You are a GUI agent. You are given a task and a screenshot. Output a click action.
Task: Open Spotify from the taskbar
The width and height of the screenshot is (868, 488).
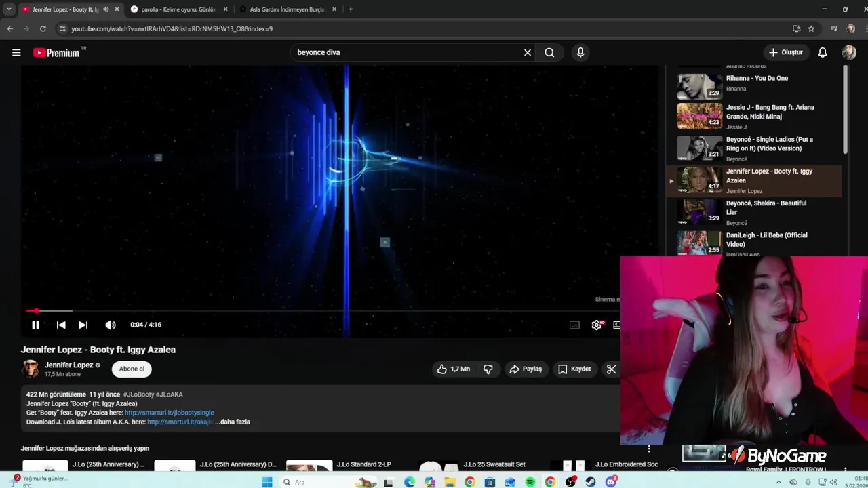click(530, 482)
